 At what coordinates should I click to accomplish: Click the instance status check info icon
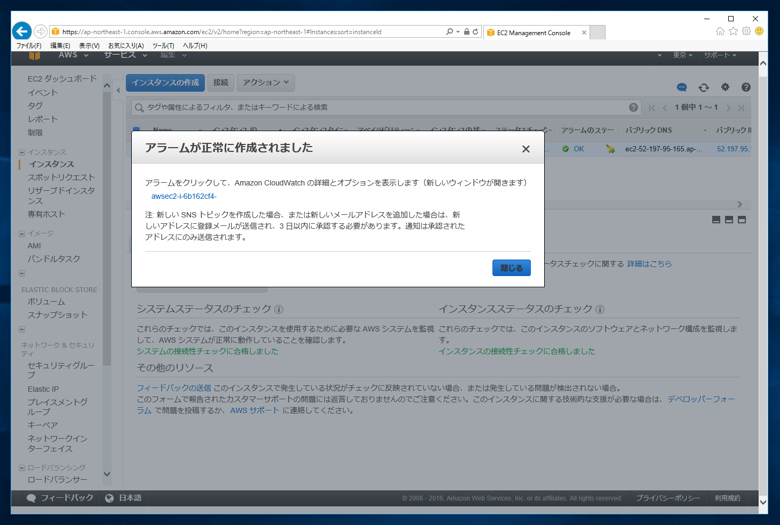[x=600, y=310]
